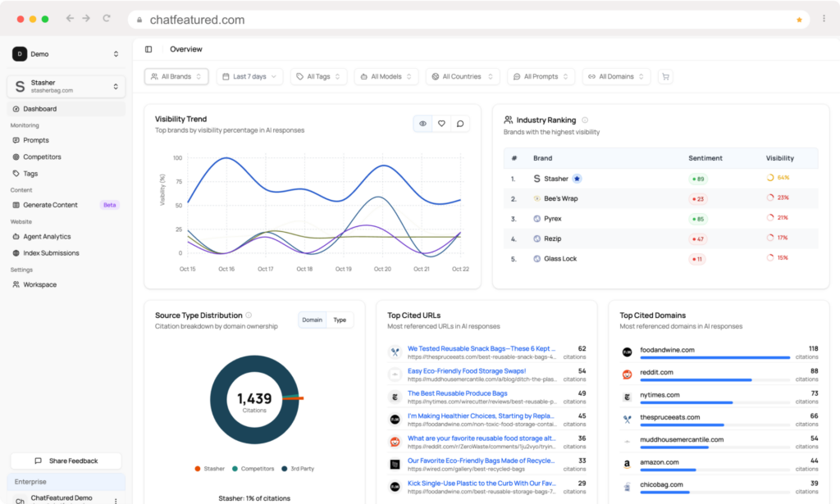This screenshot has width=840, height=504.
Task: Click the info icon beside Source Type Distribution
Action: 249,315
